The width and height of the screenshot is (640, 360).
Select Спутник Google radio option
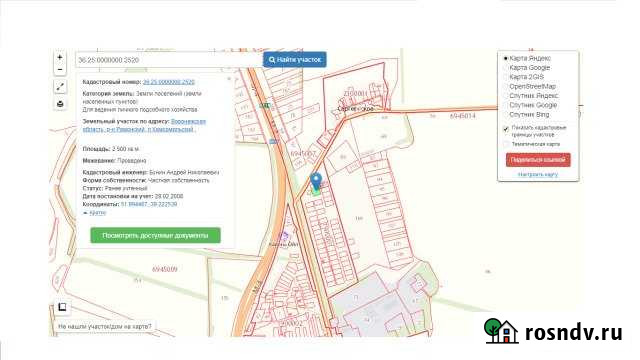[505, 105]
